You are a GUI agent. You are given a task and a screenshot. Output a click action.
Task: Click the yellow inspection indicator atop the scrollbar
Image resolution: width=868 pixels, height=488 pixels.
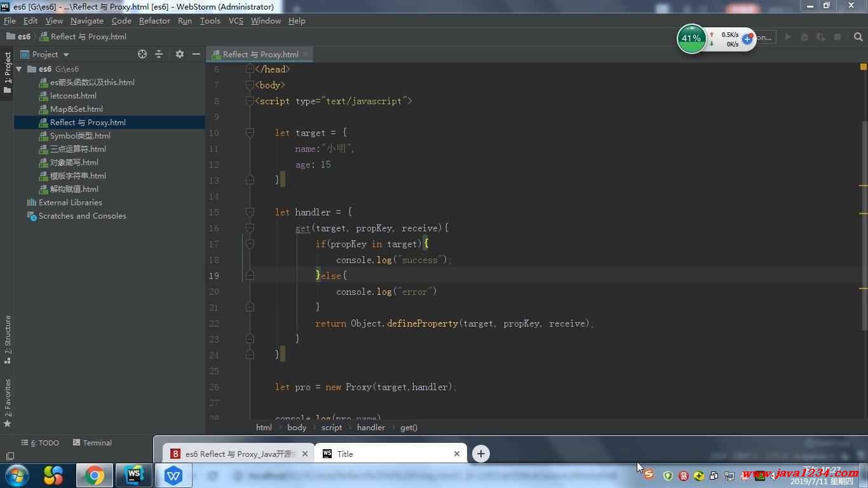pyautogui.click(x=864, y=67)
